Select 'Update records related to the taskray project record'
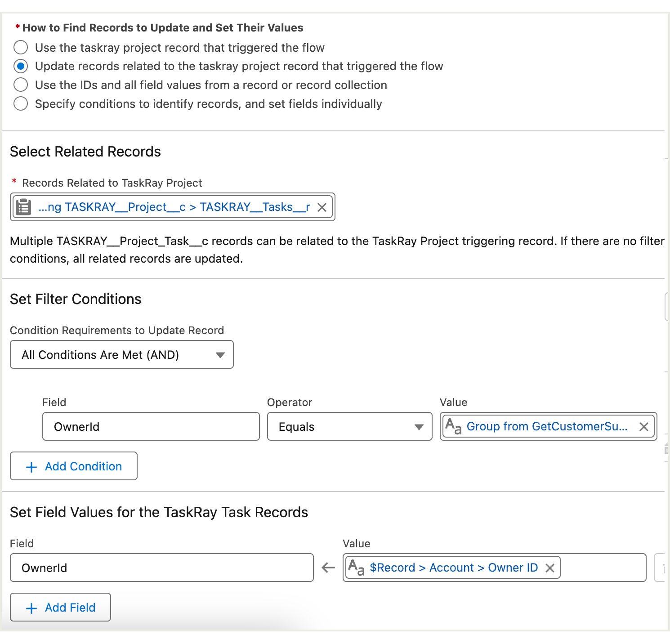The height and width of the screenshot is (644, 670). pyautogui.click(x=21, y=66)
